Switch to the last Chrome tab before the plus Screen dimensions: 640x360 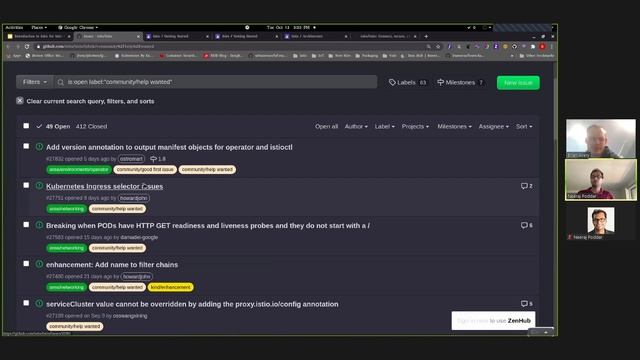click(x=385, y=36)
